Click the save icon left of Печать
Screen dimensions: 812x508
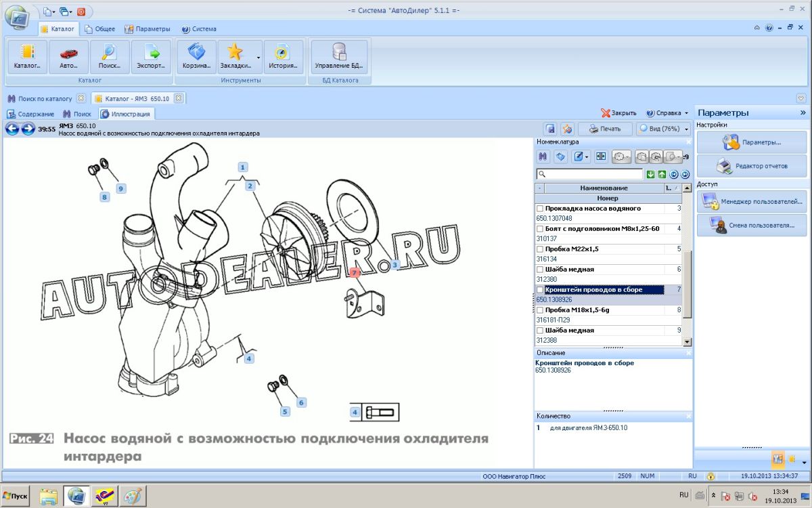pos(550,129)
